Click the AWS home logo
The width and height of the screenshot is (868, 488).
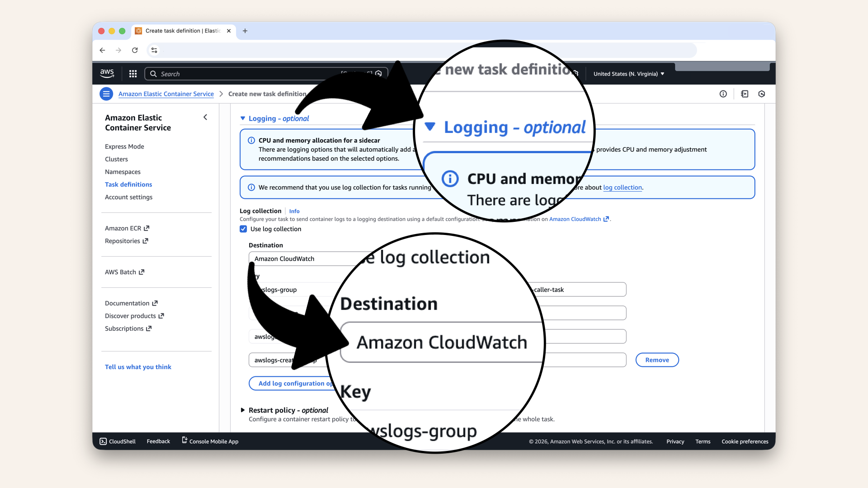coord(107,73)
